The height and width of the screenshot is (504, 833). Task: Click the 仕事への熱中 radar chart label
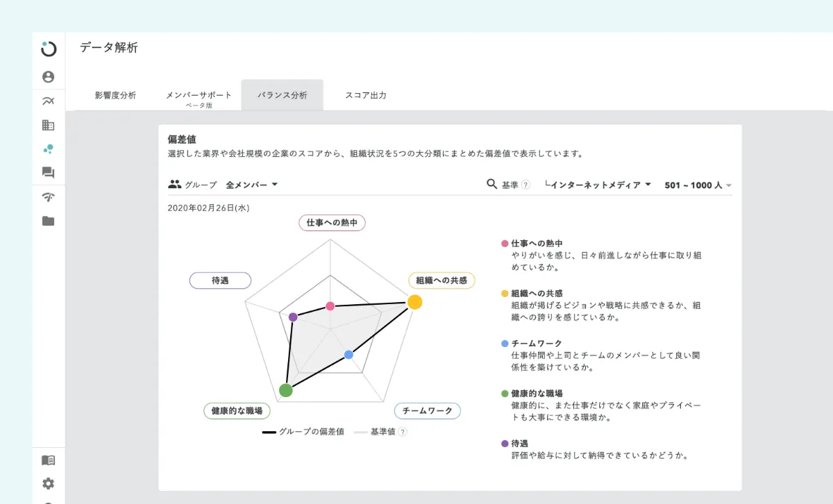(x=332, y=223)
